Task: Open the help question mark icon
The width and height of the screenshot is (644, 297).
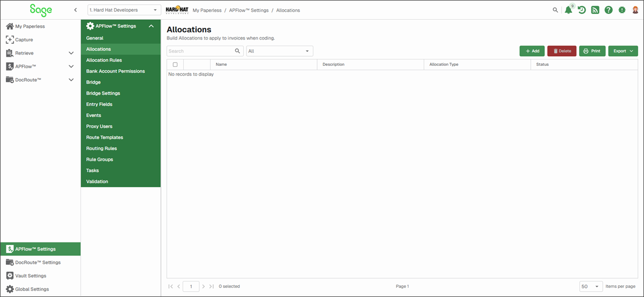Action: (x=609, y=10)
